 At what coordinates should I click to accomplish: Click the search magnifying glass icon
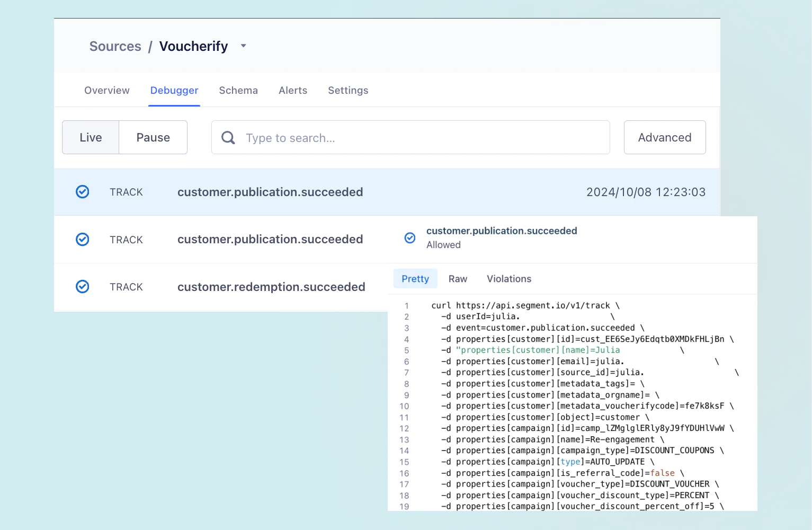[228, 137]
